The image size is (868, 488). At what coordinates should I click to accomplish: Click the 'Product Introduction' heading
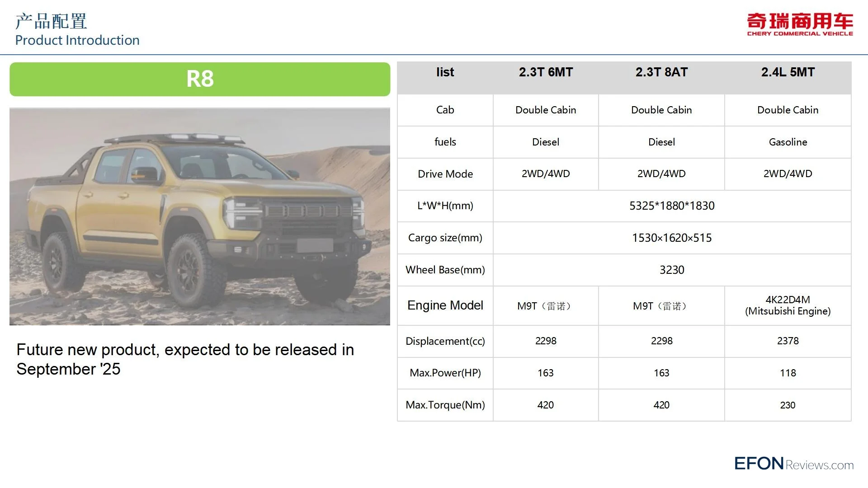(x=77, y=40)
